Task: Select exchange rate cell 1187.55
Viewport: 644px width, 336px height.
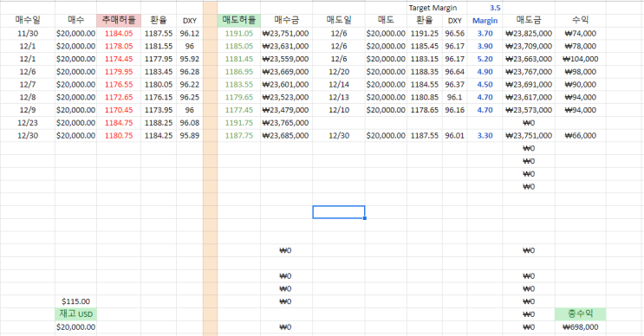Action: click(x=159, y=33)
